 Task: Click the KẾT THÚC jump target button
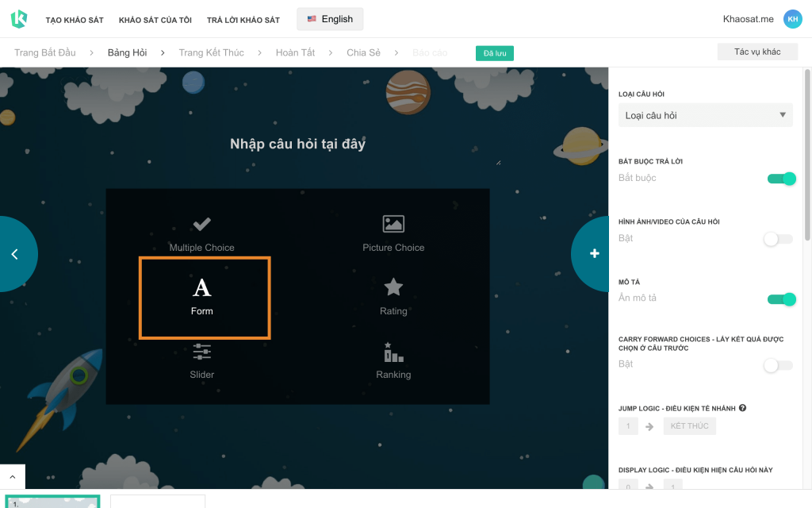689,426
